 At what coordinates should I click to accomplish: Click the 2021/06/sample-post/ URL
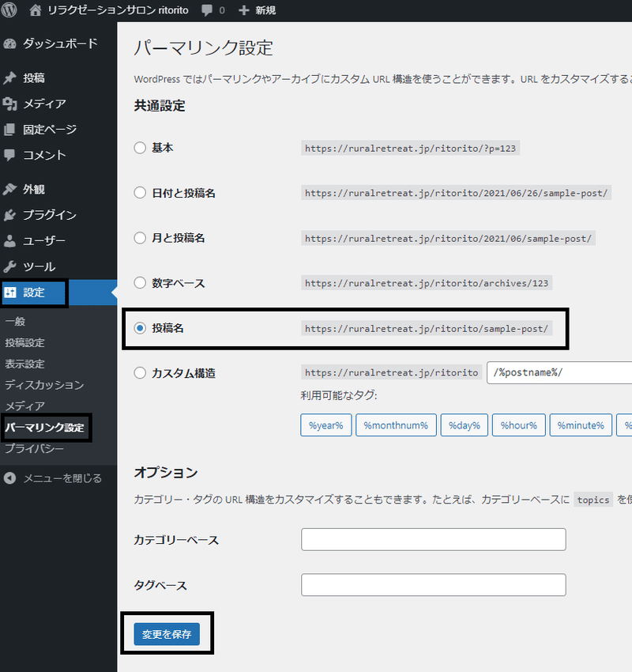pyautogui.click(x=448, y=238)
